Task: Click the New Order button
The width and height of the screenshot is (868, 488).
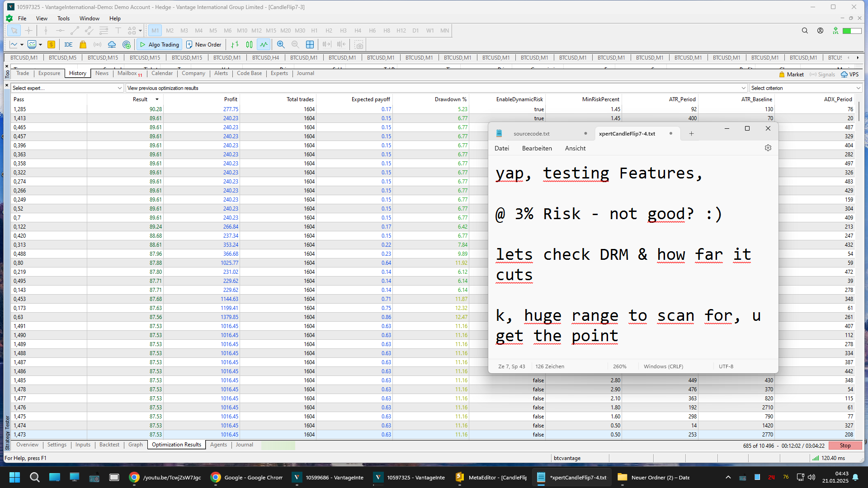Action: [x=204, y=44]
